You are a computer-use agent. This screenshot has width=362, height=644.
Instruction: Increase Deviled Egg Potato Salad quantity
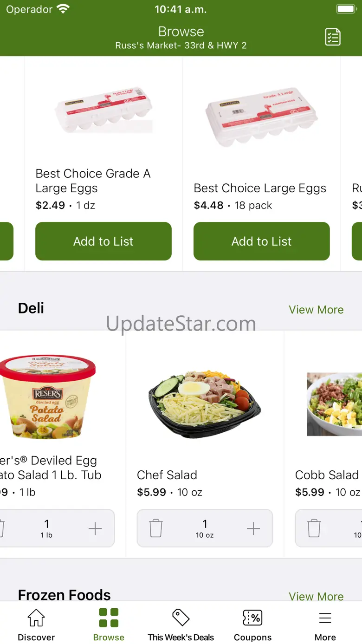[x=95, y=528]
